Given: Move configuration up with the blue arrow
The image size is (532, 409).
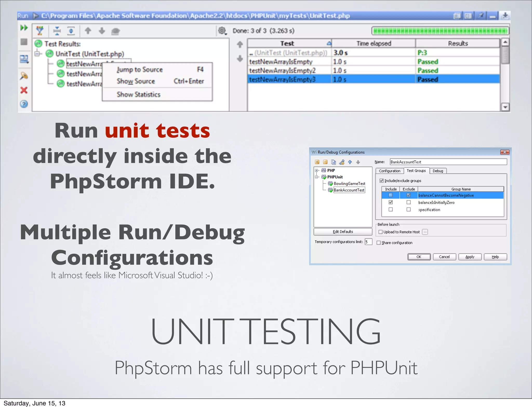Looking at the screenshot, I should (350, 162).
